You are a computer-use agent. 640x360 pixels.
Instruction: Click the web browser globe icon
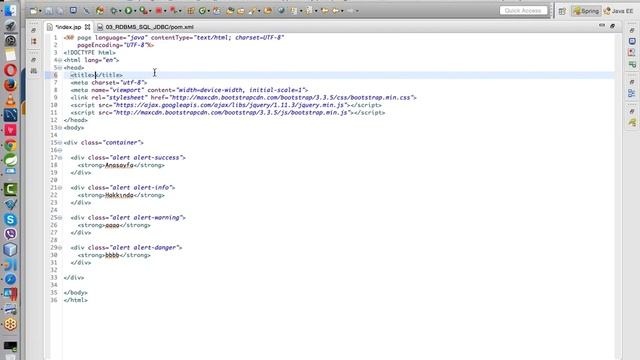click(281, 11)
